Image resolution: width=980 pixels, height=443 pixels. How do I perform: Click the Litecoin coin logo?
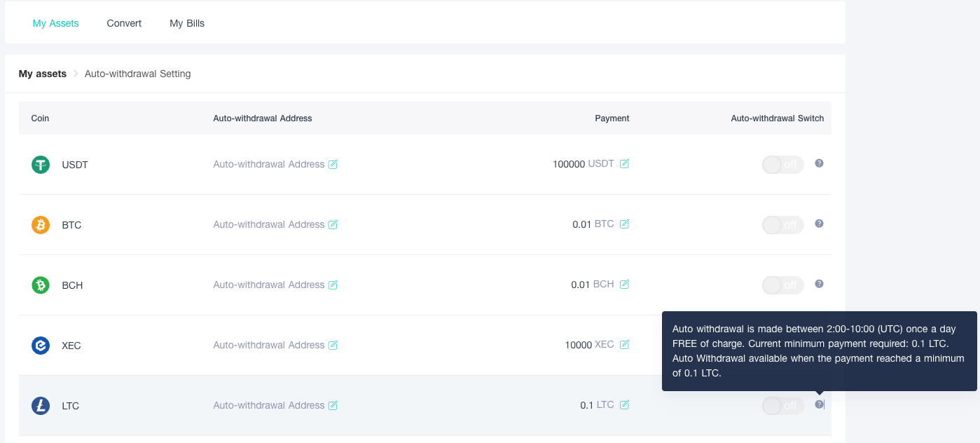[41, 406]
